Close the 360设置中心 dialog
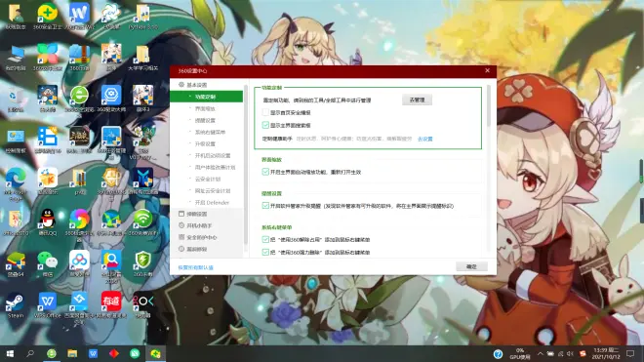644x362 pixels. [x=487, y=70]
